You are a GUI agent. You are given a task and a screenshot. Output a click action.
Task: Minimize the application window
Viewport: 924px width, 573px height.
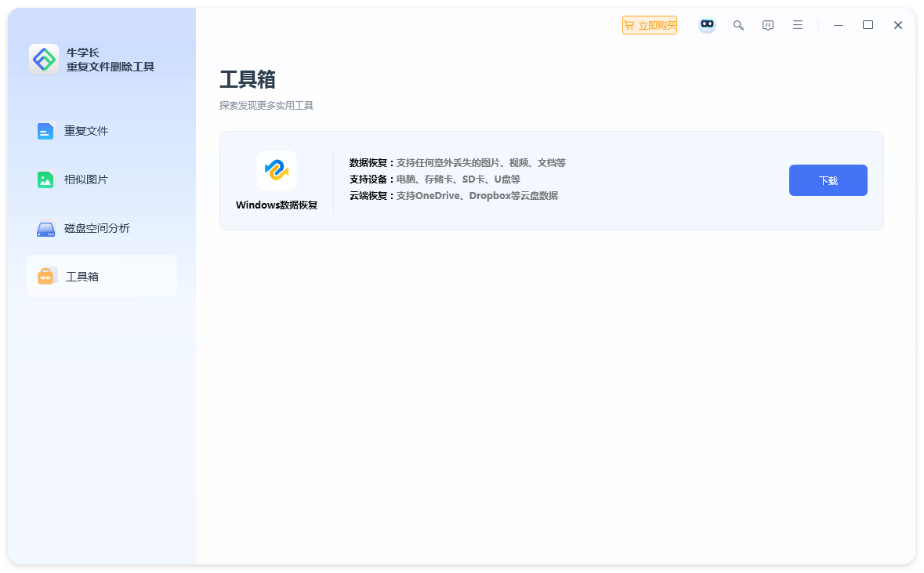[x=839, y=25]
